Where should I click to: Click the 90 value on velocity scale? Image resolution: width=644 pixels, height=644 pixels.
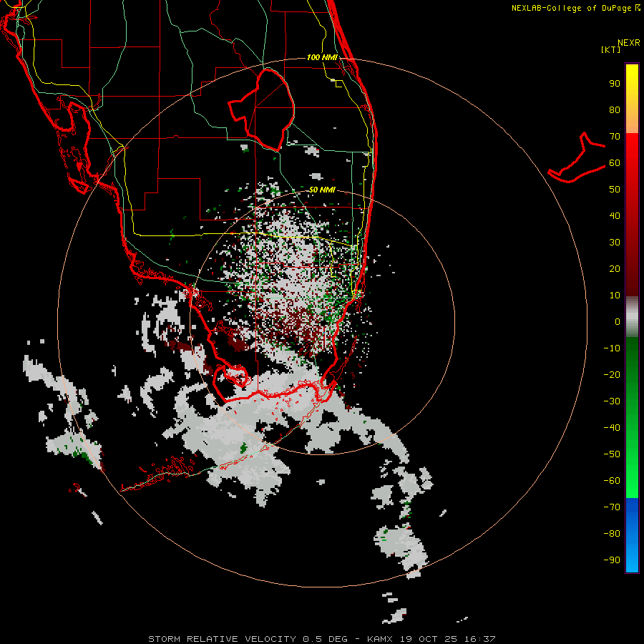click(615, 84)
